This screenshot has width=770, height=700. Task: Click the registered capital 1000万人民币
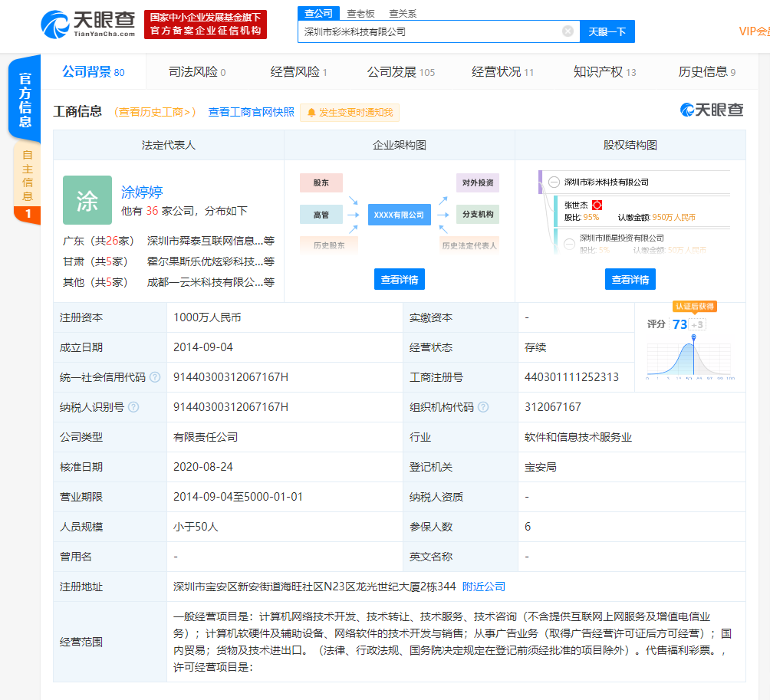pyautogui.click(x=207, y=317)
